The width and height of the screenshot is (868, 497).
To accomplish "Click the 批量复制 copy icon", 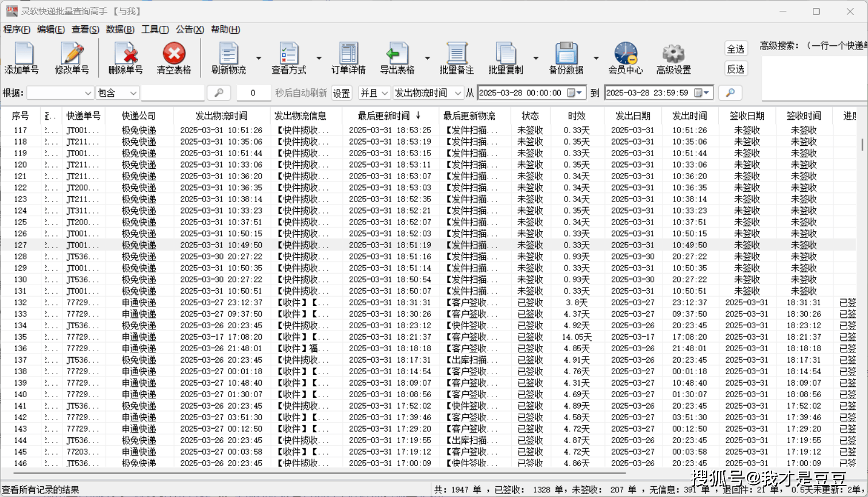I will (506, 53).
